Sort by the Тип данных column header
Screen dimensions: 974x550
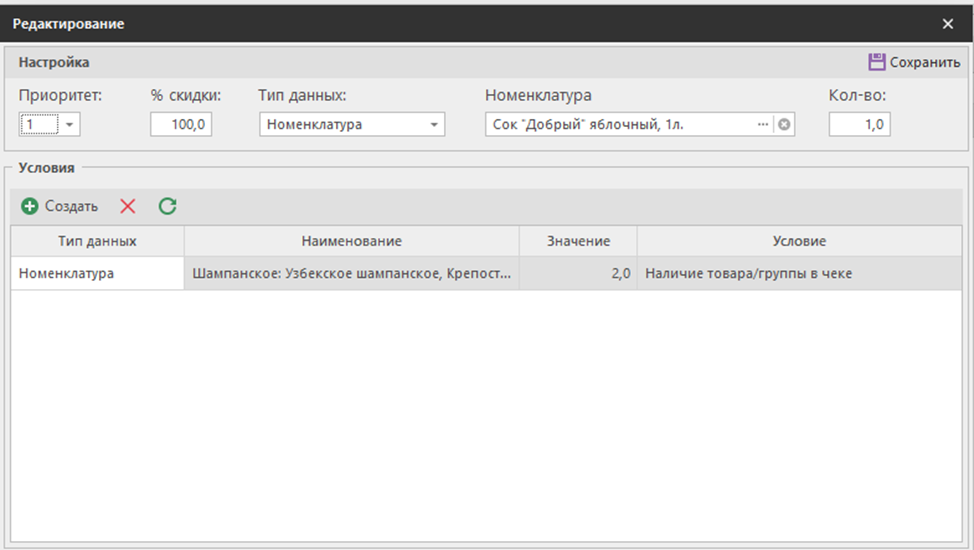click(x=97, y=241)
